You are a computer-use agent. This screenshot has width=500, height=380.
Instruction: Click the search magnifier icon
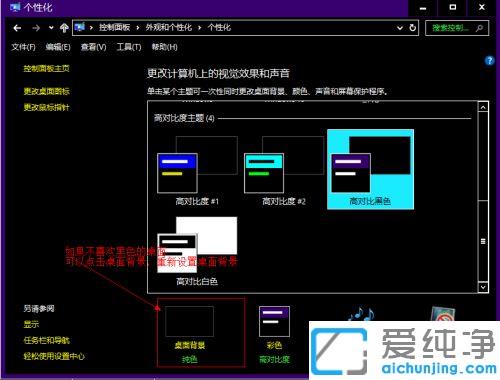pos(479,28)
